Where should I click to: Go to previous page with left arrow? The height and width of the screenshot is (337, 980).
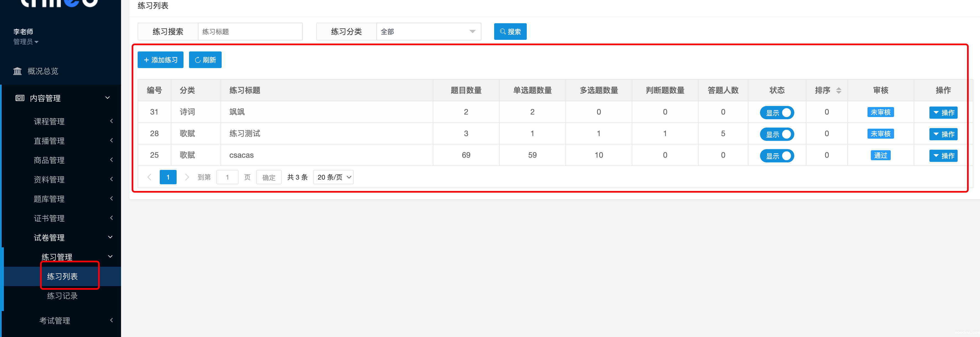click(149, 177)
